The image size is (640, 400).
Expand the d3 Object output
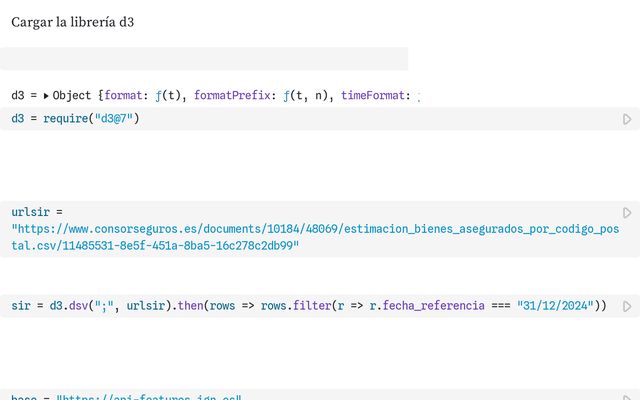pyautogui.click(x=46, y=96)
